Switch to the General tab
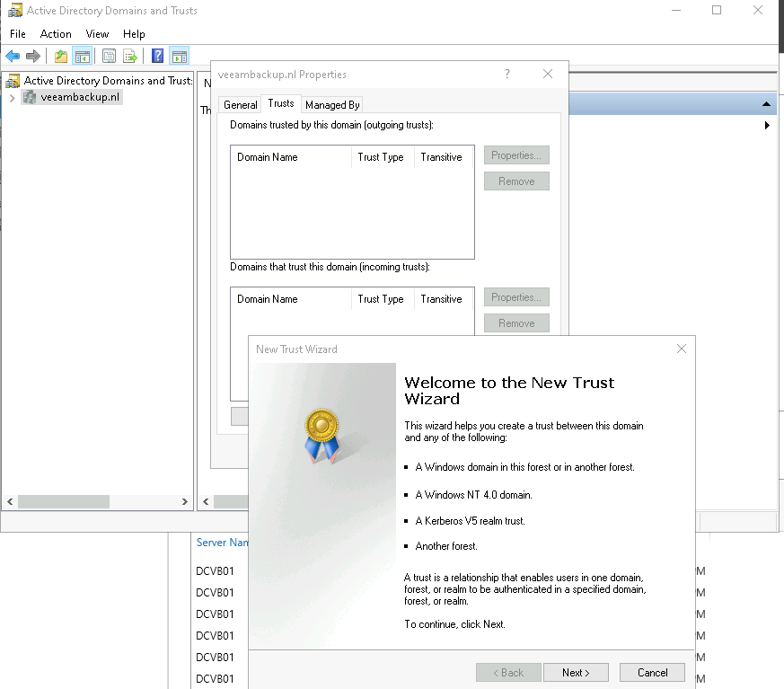The image size is (784, 689). pyautogui.click(x=240, y=105)
